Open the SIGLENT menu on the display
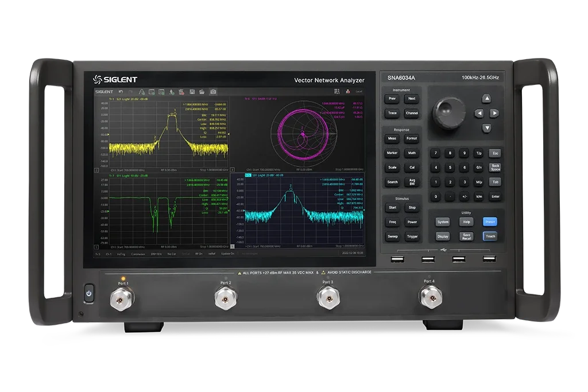 pyautogui.click(x=103, y=91)
